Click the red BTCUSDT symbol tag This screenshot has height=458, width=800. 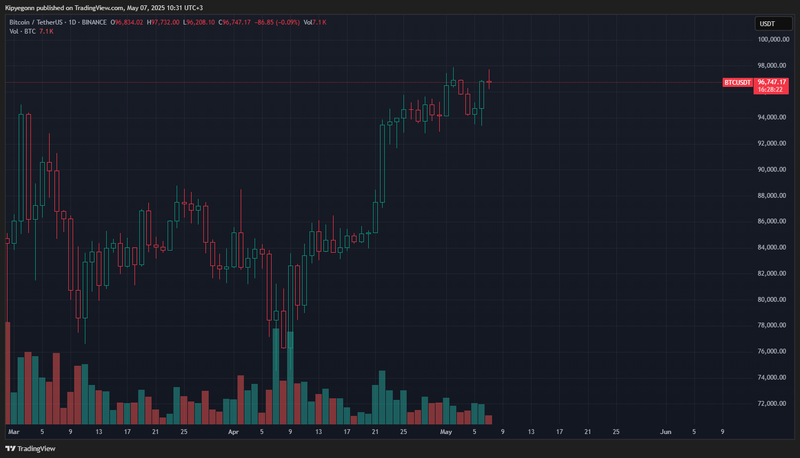click(737, 82)
